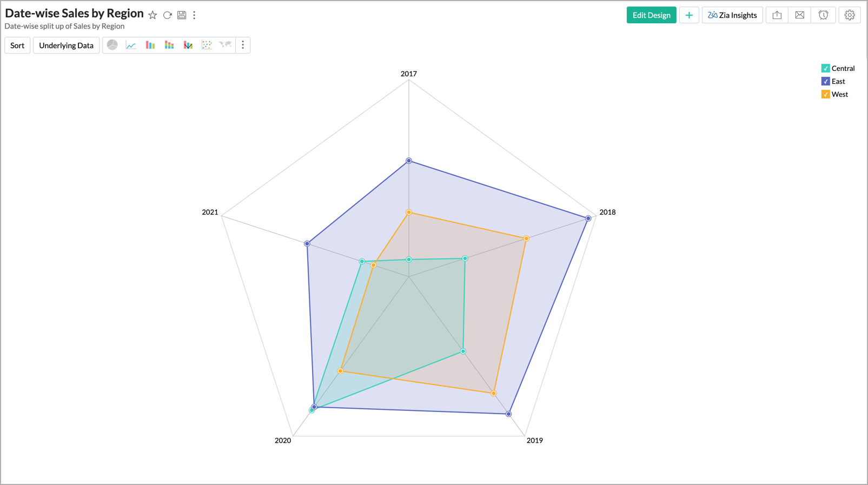Uncheck the West legend checkbox
This screenshot has height=485, width=868.
click(825, 94)
